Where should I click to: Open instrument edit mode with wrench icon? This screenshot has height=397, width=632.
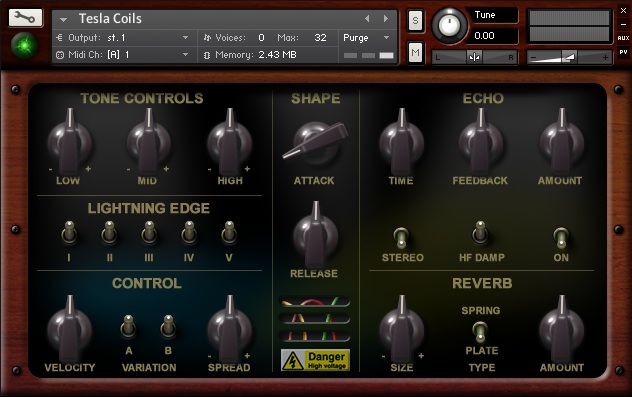pos(25,18)
